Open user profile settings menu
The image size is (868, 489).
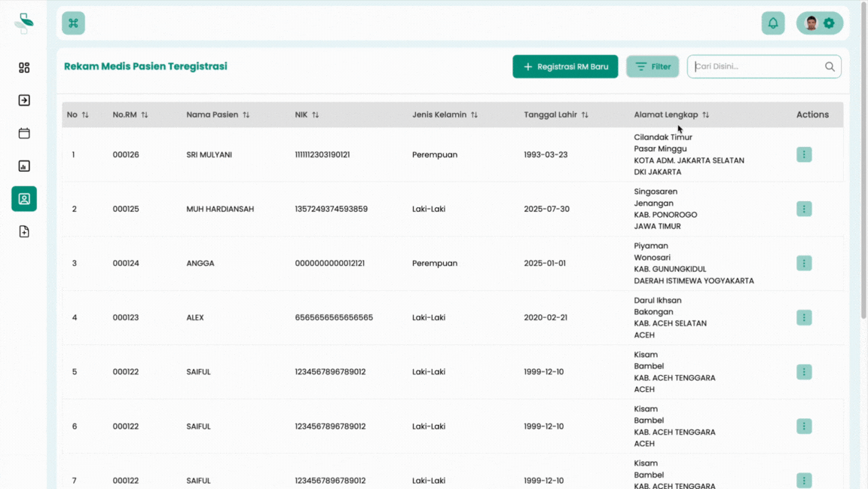(x=820, y=23)
